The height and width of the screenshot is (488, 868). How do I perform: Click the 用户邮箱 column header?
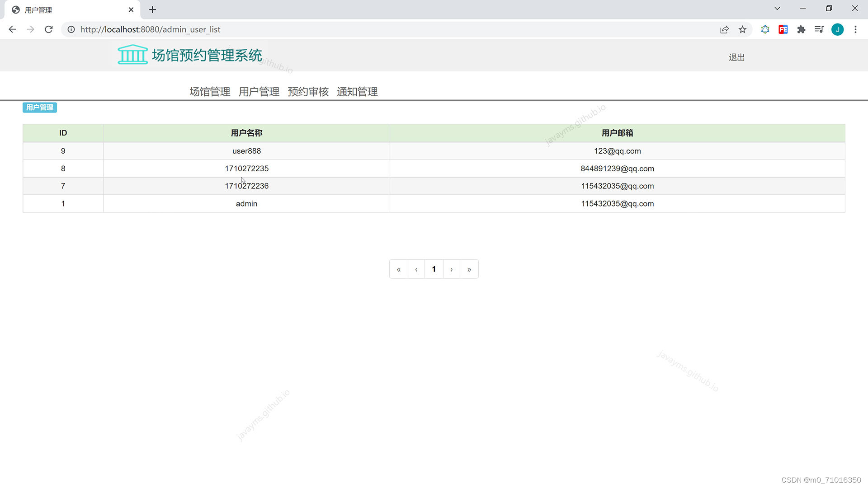point(618,133)
